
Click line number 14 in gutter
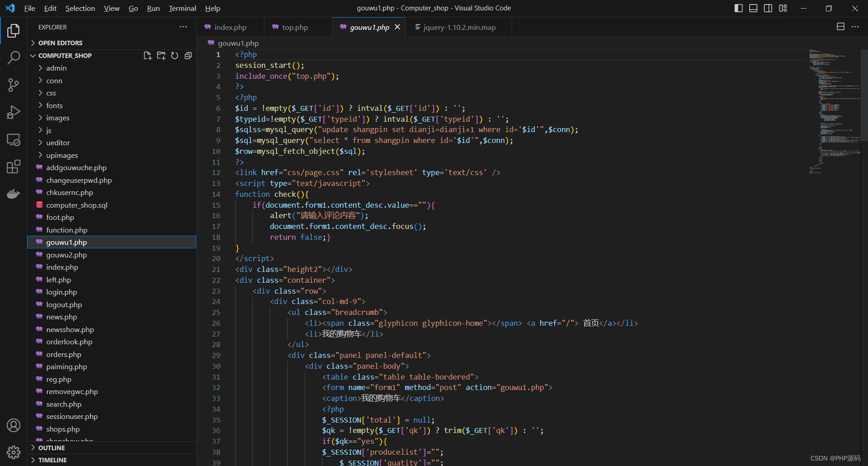[217, 194]
